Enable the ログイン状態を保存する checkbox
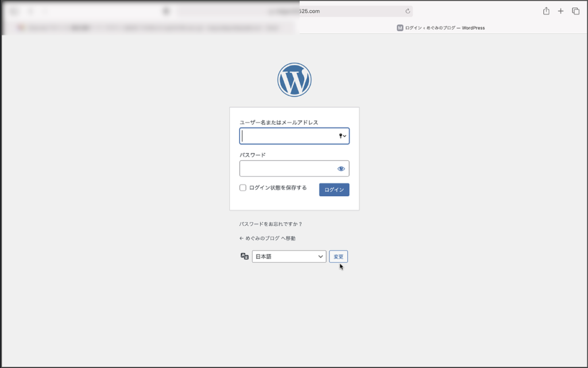Image resolution: width=588 pixels, height=368 pixels. (243, 188)
